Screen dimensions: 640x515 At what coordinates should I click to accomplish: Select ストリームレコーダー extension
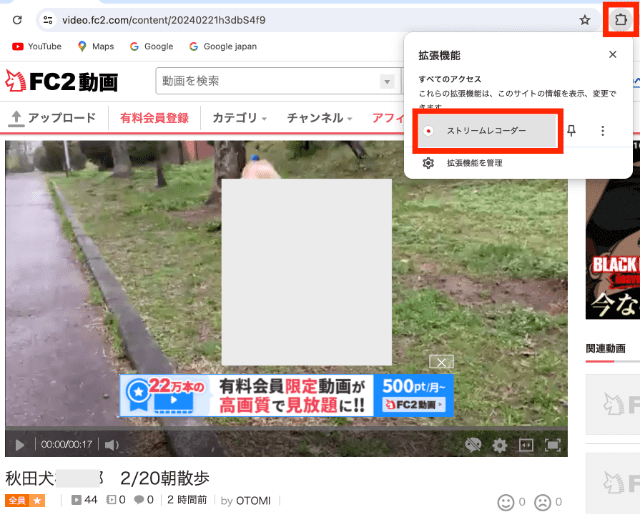pos(488,131)
